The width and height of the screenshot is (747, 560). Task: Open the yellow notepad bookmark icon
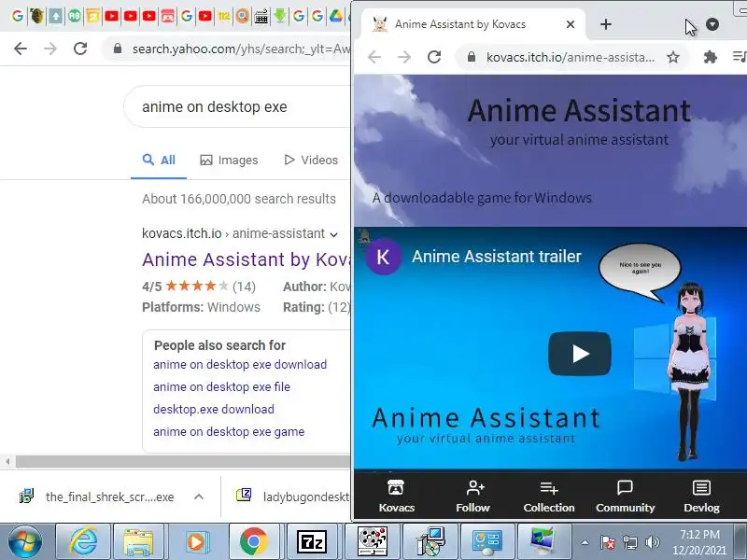[x=92, y=16]
